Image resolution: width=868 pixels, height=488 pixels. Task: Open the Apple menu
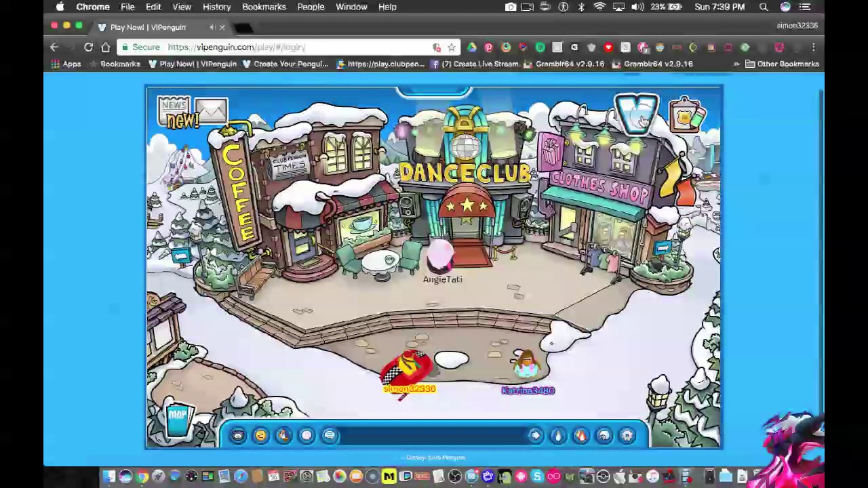tap(60, 7)
